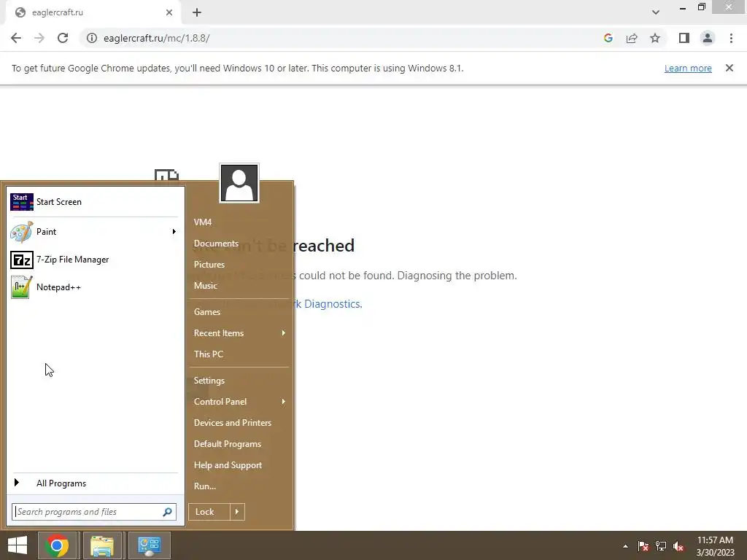Click the address bar URL eaglercraft.ru/mc/1.8.8/
Viewport: 747px width, 560px height.
(x=157, y=38)
